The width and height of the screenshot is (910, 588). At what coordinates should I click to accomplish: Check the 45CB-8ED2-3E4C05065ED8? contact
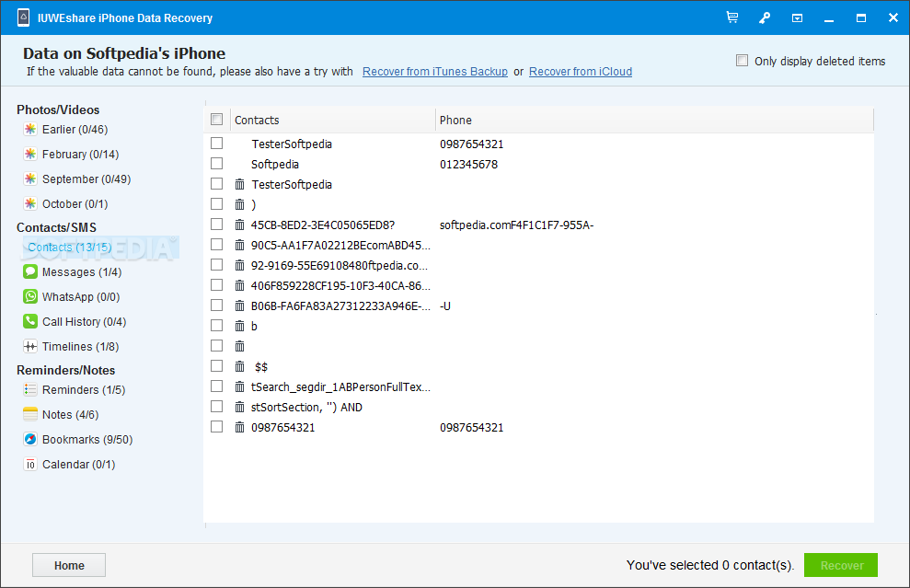pyautogui.click(x=216, y=224)
